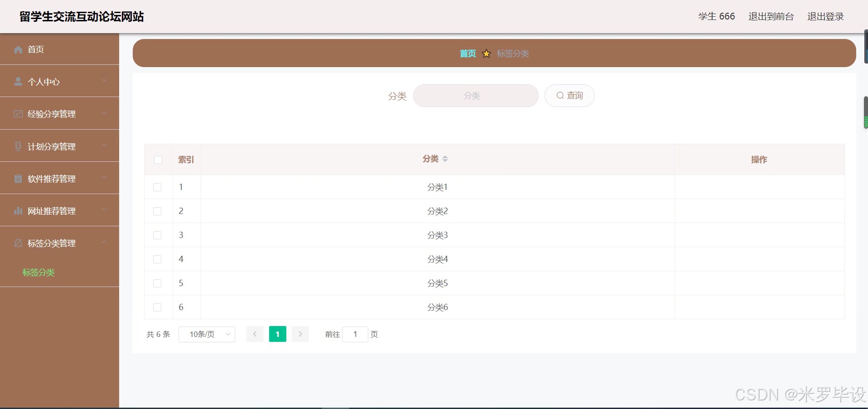Click the 共 6 条 total count
The height and width of the screenshot is (409, 868).
click(x=158, y=334)
